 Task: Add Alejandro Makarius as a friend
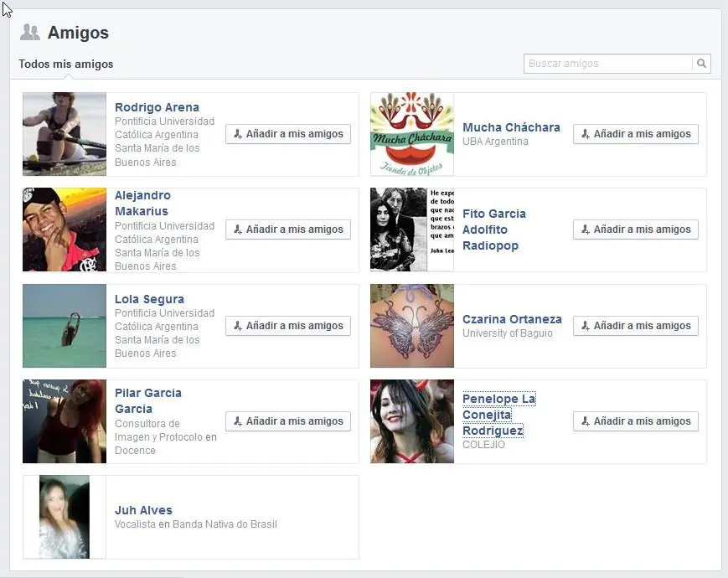coord(288,230)
